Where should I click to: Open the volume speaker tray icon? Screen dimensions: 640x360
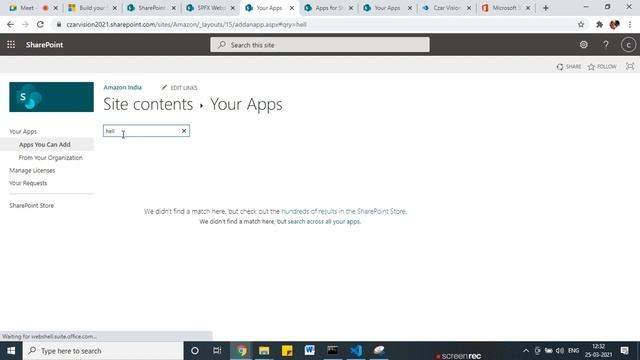[x=560, y=351]
